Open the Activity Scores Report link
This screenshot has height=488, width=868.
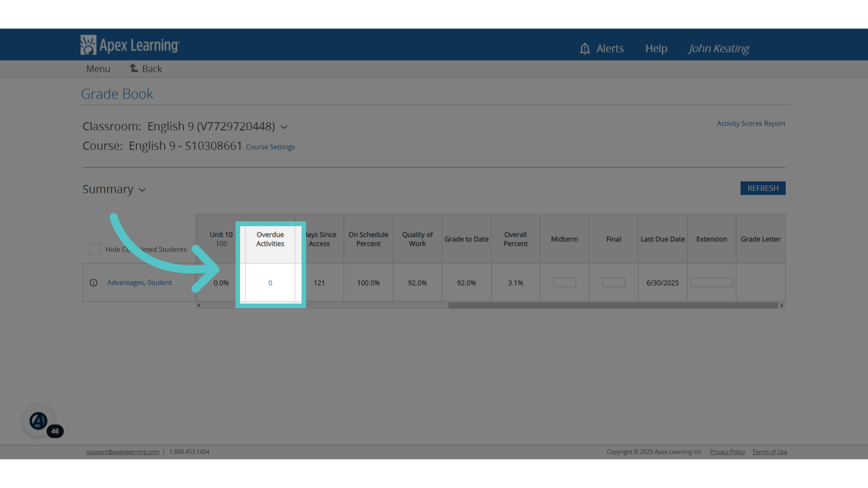pyautogui.click(x=751, y=123)
